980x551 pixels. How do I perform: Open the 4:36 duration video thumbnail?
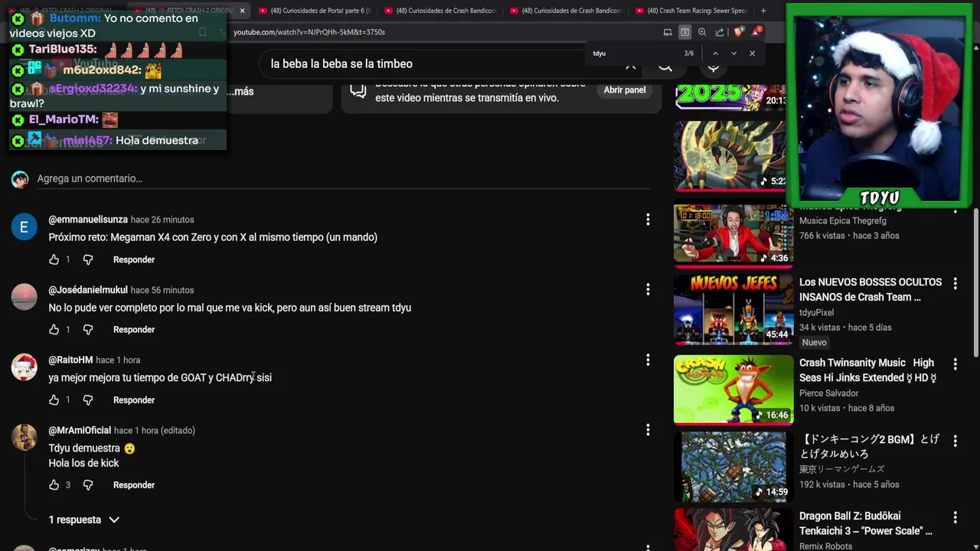pyautogui.click(x=733, y=233)
